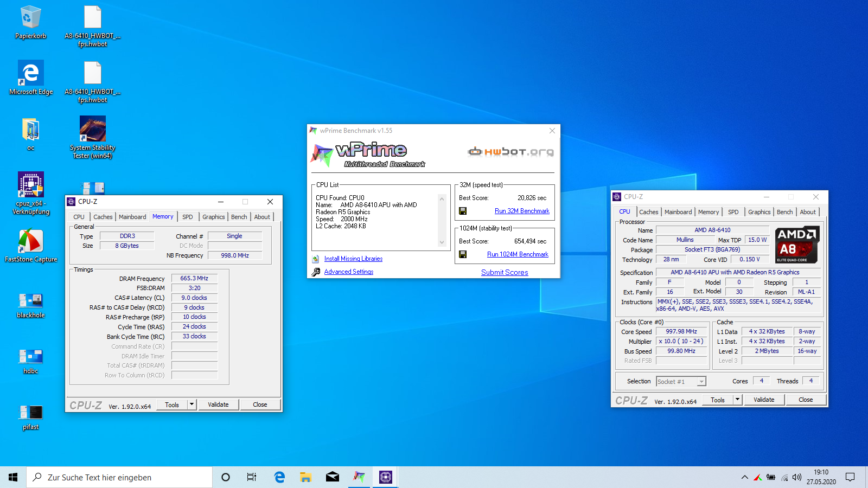This screenshot has height=488, width=868.
Task: Open the Microsoft Edge desktop shortcut
Action: click(31, 78)
